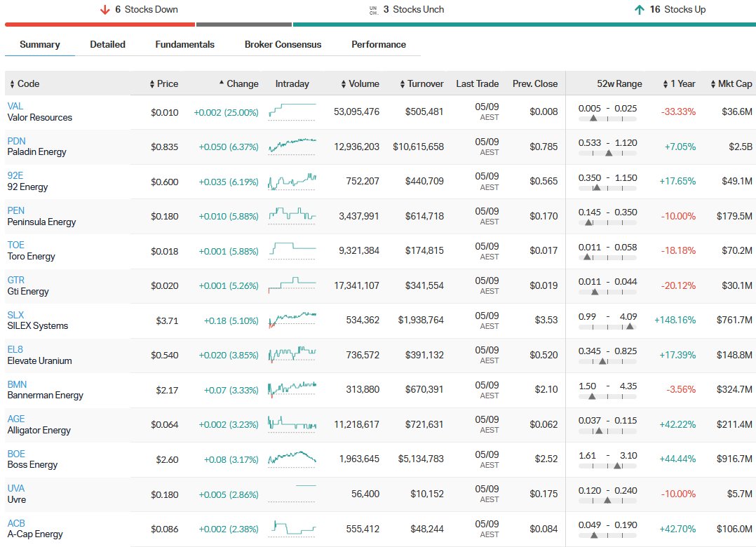Open the BOE stock code link
Screen dimensions: 756x547
click(x=16, y=454)
